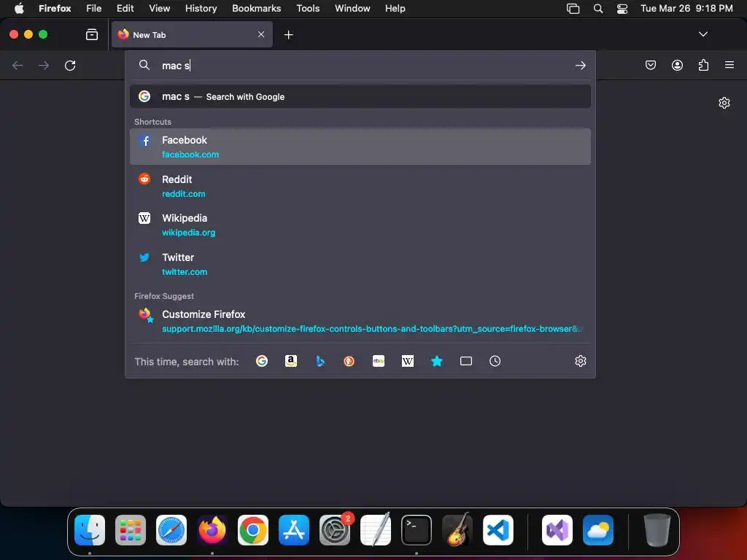Open Firefox account icon

tap(677, 65)
